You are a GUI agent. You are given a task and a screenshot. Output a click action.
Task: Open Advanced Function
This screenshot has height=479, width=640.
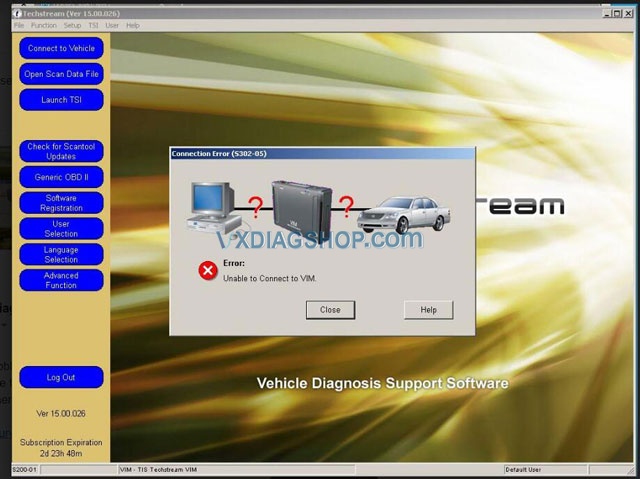61,280
